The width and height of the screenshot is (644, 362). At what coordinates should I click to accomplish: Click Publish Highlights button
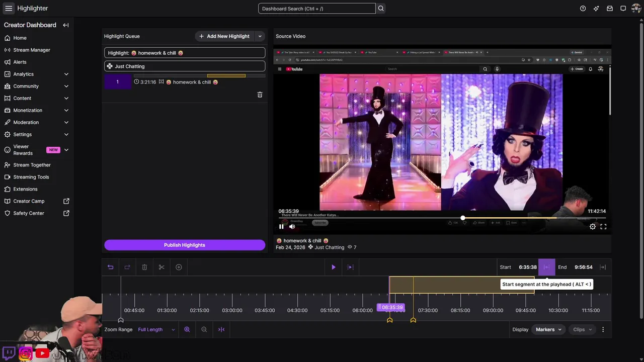[185, 245]
